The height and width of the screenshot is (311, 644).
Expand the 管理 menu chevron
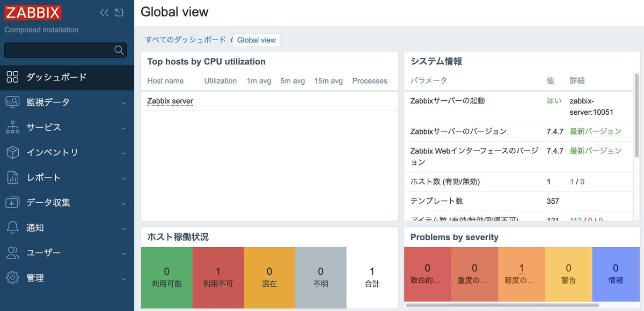pyautogui.click(x=123, y=279)
